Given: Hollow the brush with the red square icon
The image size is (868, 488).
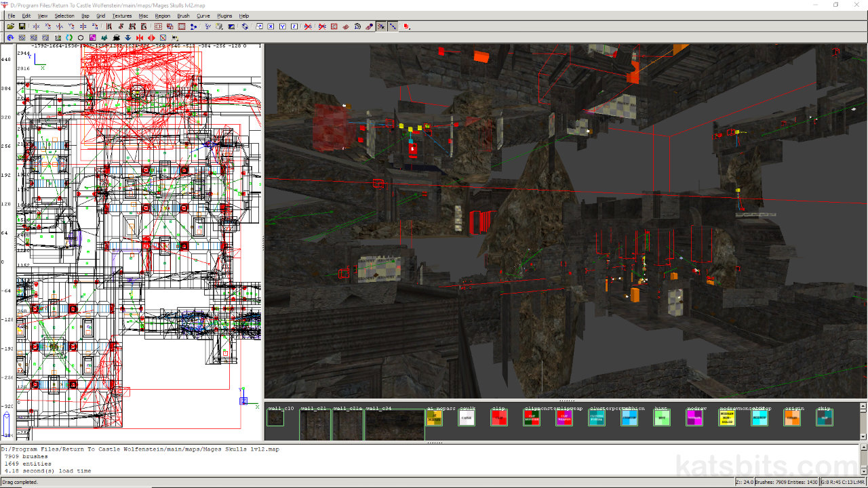Looking at the screenshot, I should click(x=182, y=26).
